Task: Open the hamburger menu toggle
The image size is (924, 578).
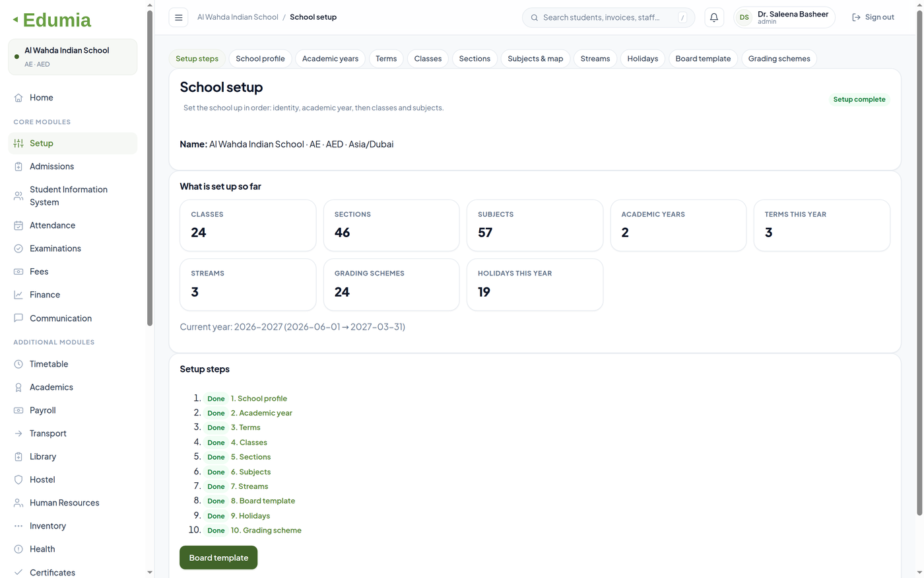Action: coord(178,17)
